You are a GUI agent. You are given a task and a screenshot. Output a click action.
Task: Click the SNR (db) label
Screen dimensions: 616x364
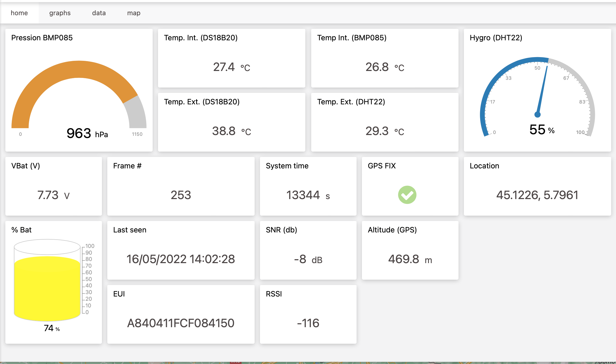(282, 230)
